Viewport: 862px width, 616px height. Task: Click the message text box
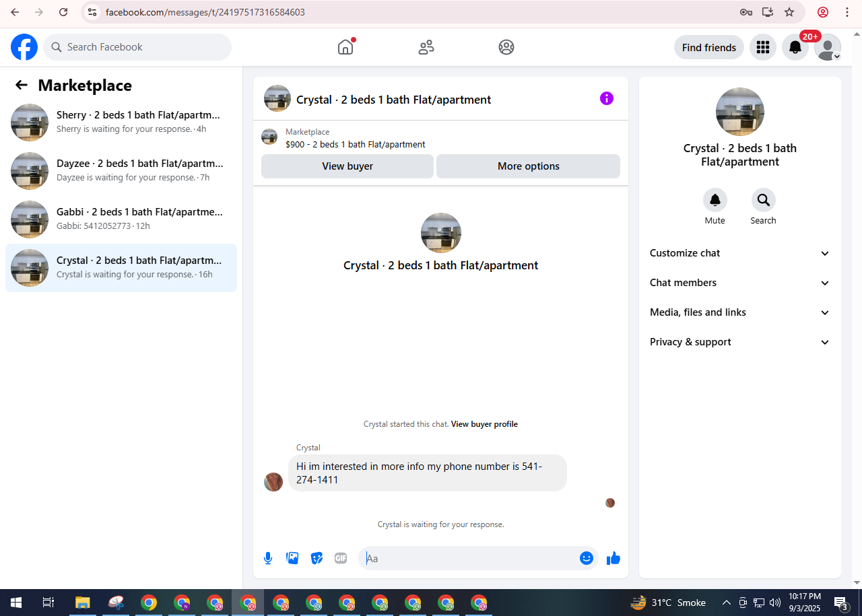(471, 558)
